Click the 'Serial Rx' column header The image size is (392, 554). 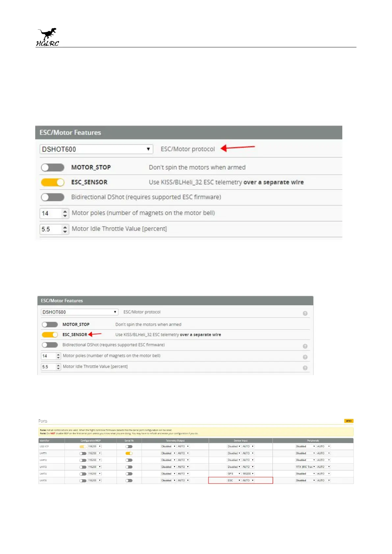pyautogui.click(x=129, y=441)
